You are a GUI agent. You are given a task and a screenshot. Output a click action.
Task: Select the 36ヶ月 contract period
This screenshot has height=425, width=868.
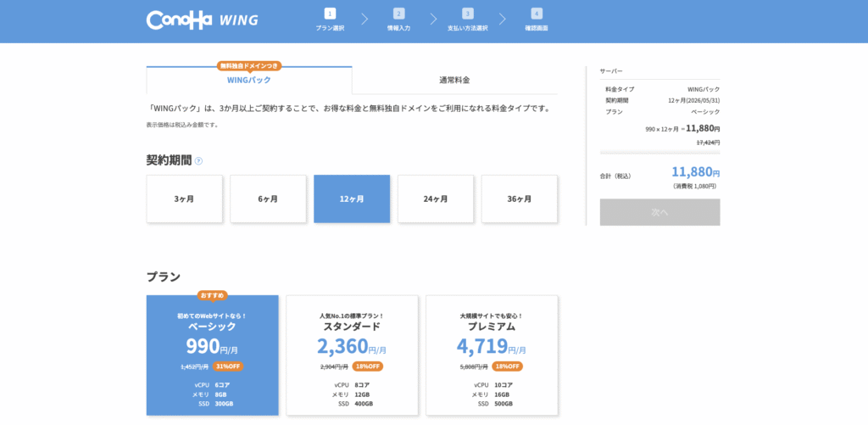(x=520, y=199)
